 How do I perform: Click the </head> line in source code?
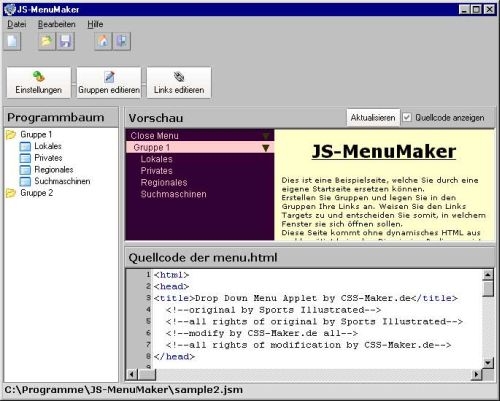coord(174,356)
